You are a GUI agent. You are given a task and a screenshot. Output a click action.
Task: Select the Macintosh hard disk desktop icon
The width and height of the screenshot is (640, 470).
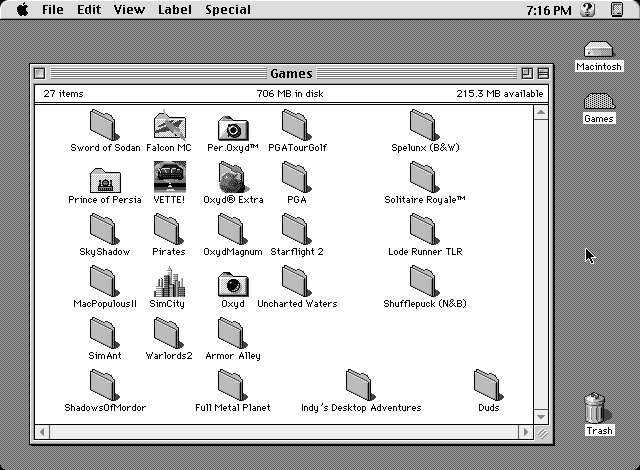598,49
